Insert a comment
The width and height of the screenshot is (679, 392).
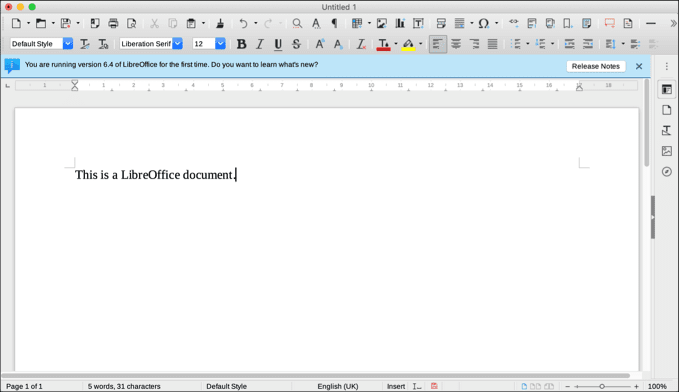pyautogui.click(x=610, y=23)
